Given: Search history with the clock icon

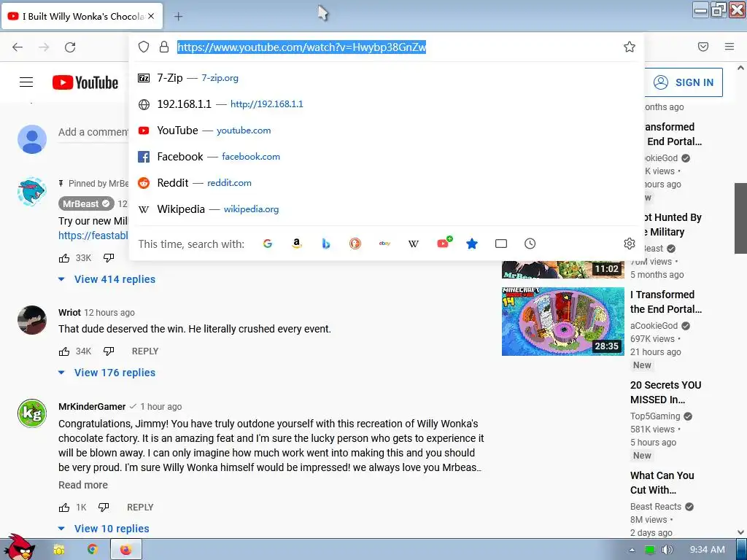Looking at the screenshot, I should click(530, 244).
